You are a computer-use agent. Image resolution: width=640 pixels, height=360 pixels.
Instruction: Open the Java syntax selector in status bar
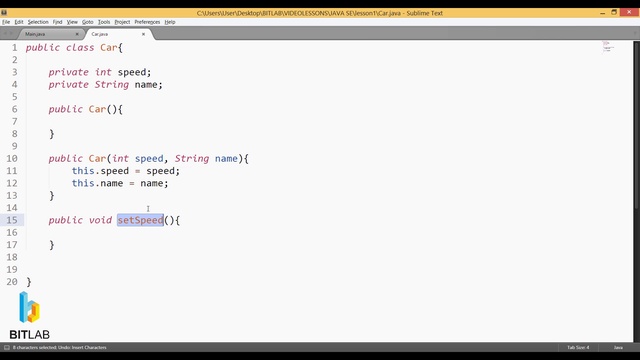click(618, 347)
